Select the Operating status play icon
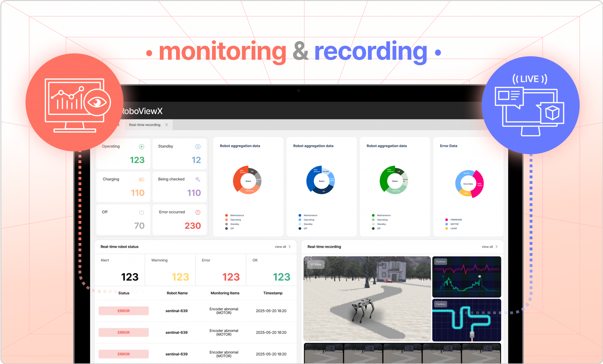Viewport: 603px width, 364px height. [141, 146]
